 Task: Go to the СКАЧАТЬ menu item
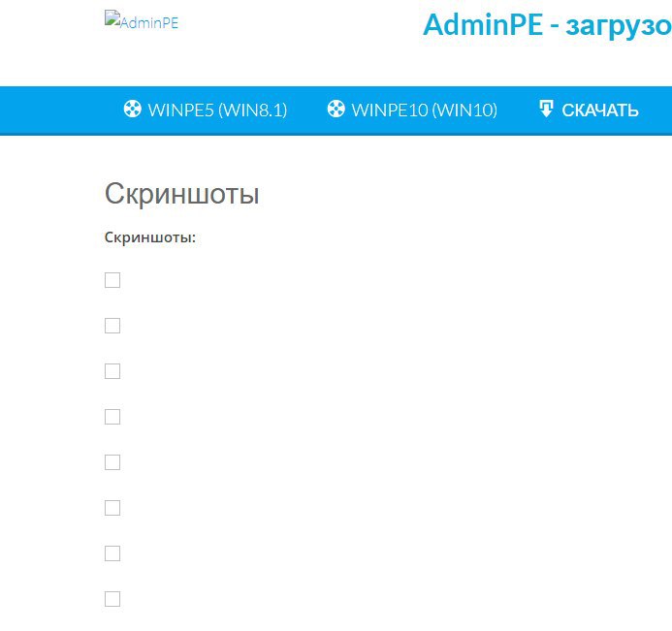click(x=589, y=110)
